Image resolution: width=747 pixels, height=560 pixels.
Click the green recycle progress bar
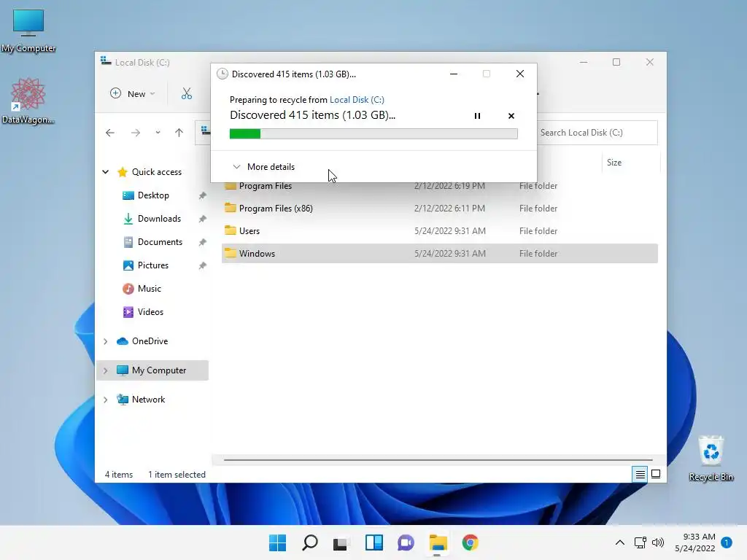373,134
